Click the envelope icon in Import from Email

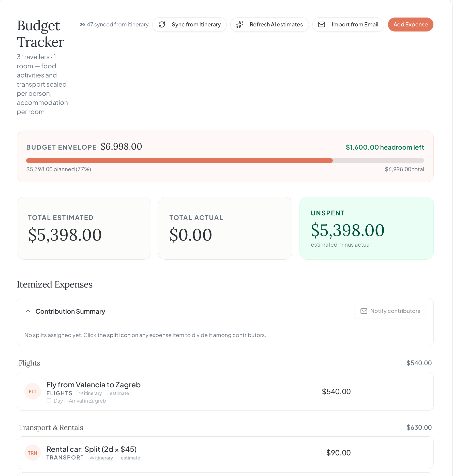click(322, 25)
